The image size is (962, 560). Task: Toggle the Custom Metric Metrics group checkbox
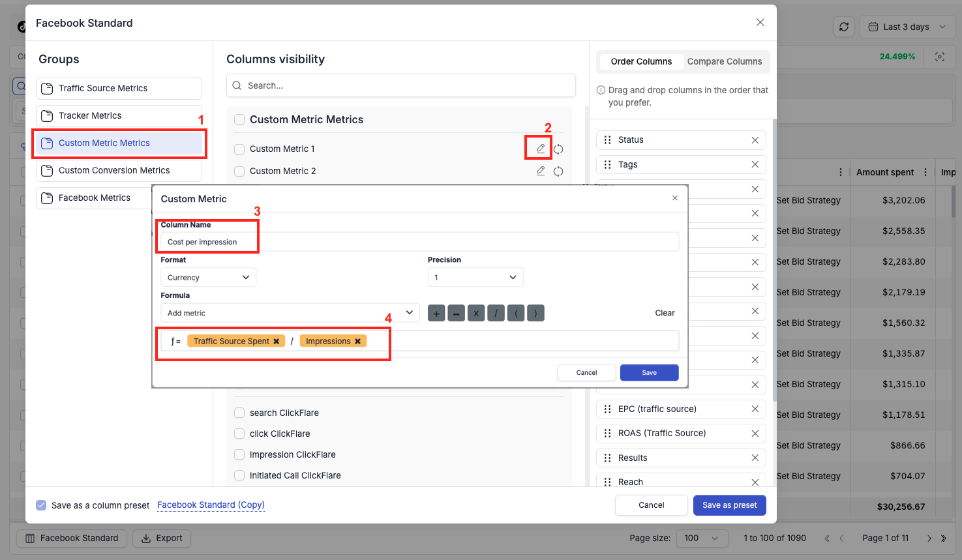click(239, 119)
